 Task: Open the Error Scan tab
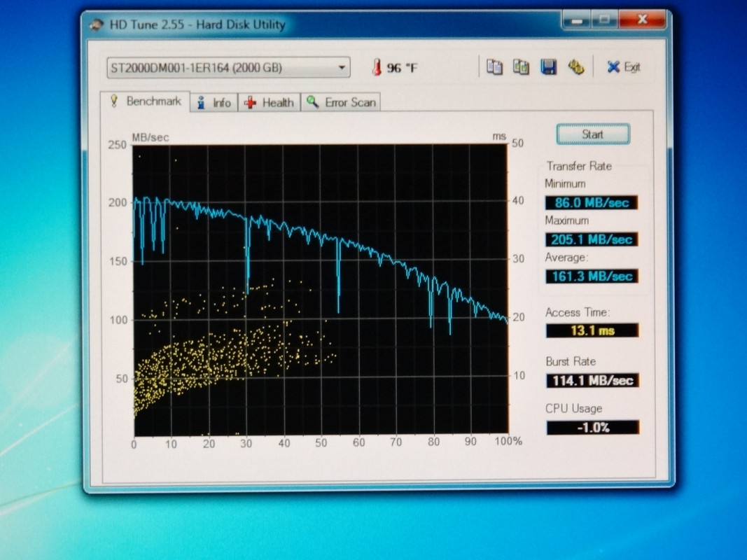pyautogui.click(x=341, y=102)
